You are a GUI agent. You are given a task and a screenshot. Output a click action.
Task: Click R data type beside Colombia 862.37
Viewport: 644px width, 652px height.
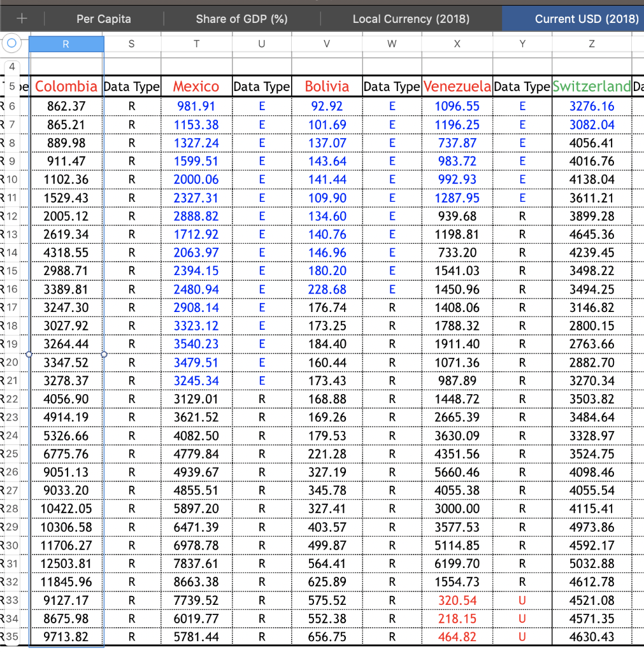(x=131, y=106)
